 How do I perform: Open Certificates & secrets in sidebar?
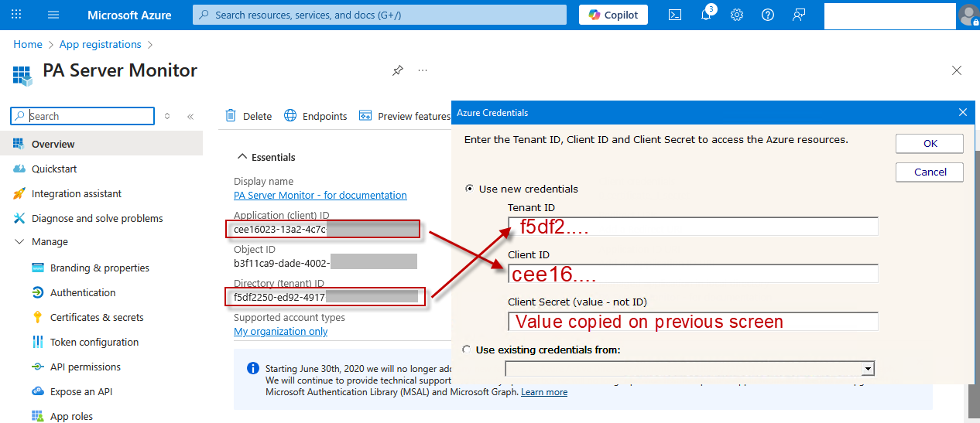click(x=97, y=317)
